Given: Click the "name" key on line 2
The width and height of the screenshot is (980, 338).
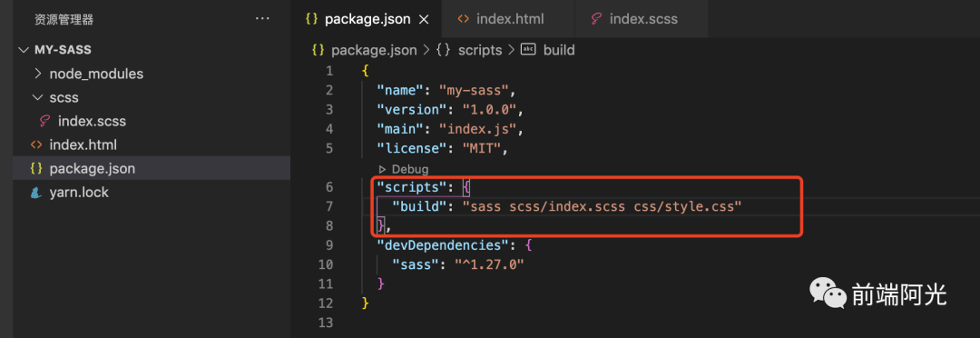Looking at the screenshot, I should [x=399, y=90].
